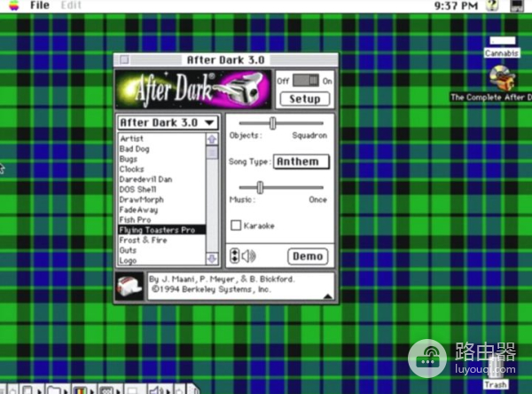Select Bugs in the module list
Screen dimensions: 532x394
[x=162, y=159]
